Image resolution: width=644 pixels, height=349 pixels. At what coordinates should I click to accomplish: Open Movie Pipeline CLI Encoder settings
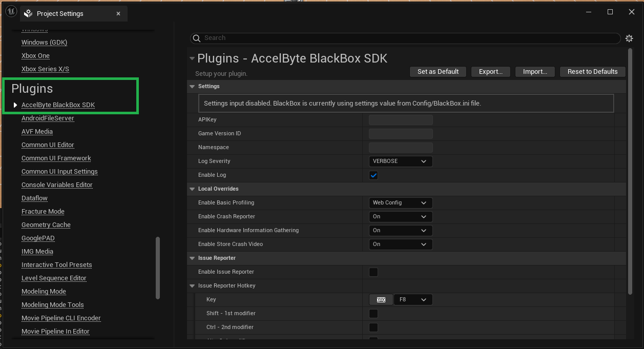pos(61,318)
